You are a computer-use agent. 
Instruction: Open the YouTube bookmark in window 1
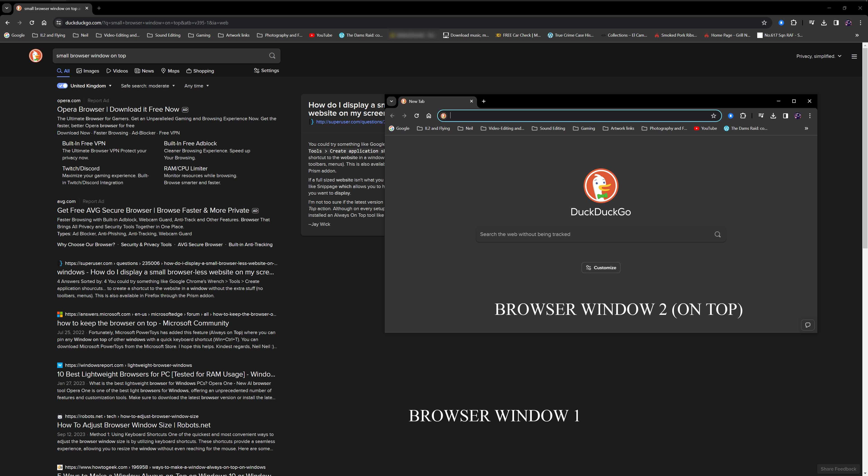click(x=321, y=35)
